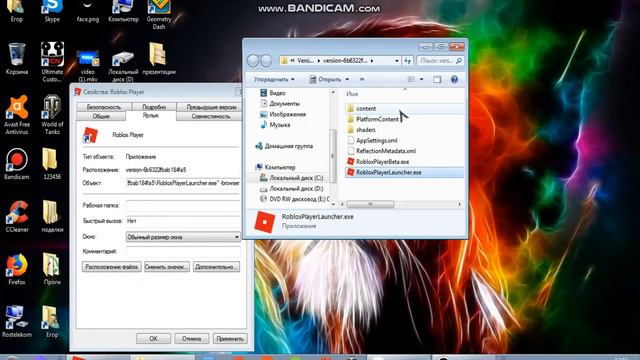The height and width of the screenshot is (360, 640).
Task: Switch to the Совместимость tab
Action: [x=211, y=116]
